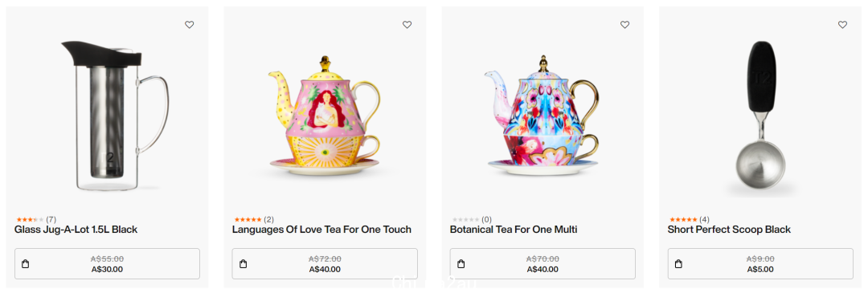Viewport: 868px width, 293px height.
Task: View the blue Botanical teapot image
Action: click(542, 115)
